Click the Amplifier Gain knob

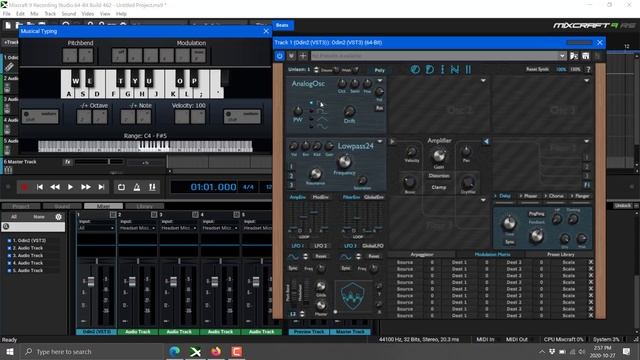[x=439, y=156]
